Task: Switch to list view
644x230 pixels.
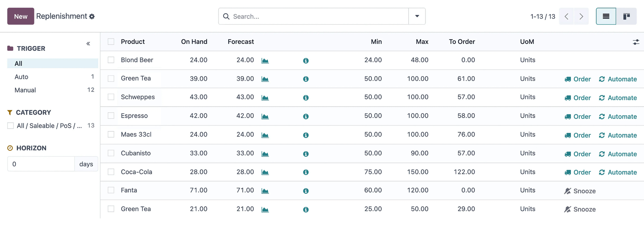Action: [x=606, y=16]
